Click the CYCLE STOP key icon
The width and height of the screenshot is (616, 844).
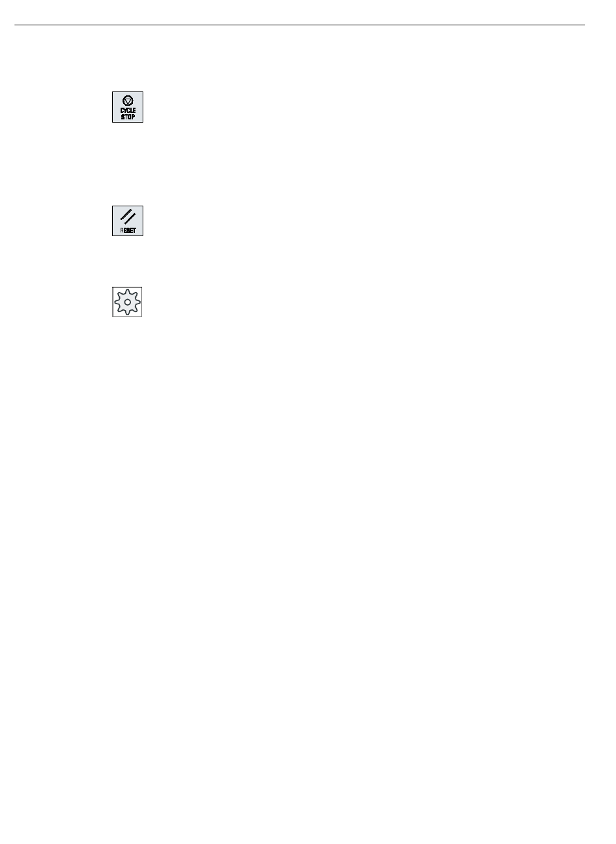[128, 107]
